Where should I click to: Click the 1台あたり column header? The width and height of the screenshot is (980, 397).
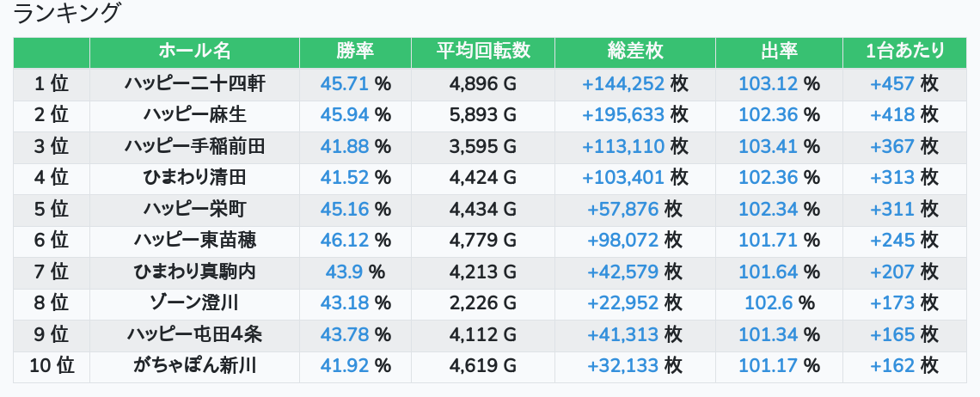coord(904,52)
